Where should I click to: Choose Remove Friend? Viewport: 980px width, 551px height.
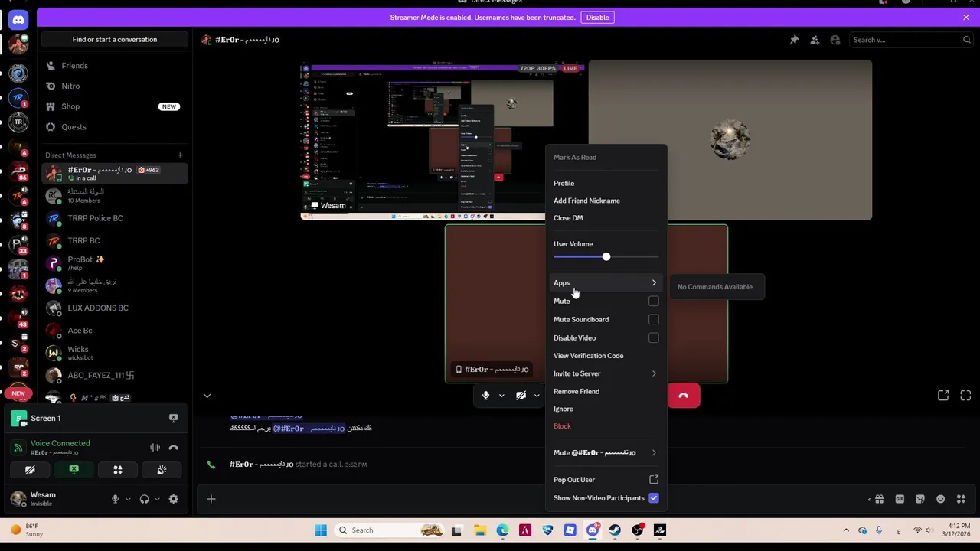click(x=606, y=391)
